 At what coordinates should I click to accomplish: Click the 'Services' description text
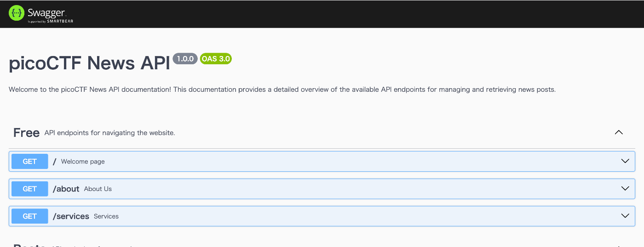106,216
